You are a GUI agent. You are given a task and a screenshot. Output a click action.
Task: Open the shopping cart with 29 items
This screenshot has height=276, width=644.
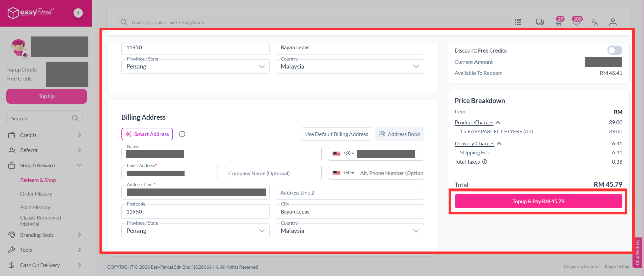point(559,21)
